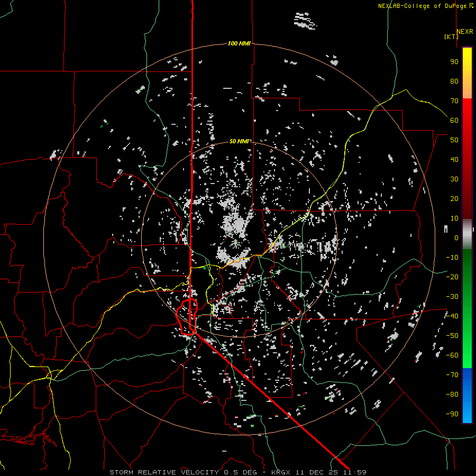476x476 pixels.
Task: Click the bright green segment of the color bar
Action: pyautogui.click(x=467, y=349)
